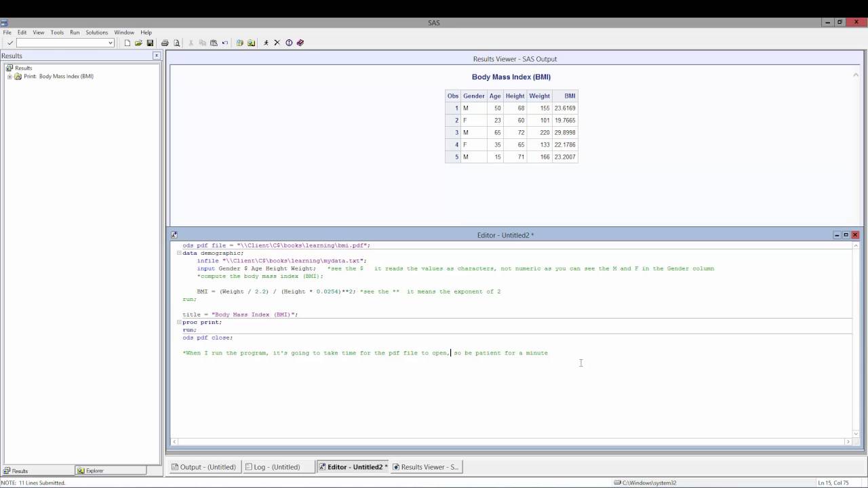
Task: Collapse the data demographic step block
Action: click(x=179, y=253)
